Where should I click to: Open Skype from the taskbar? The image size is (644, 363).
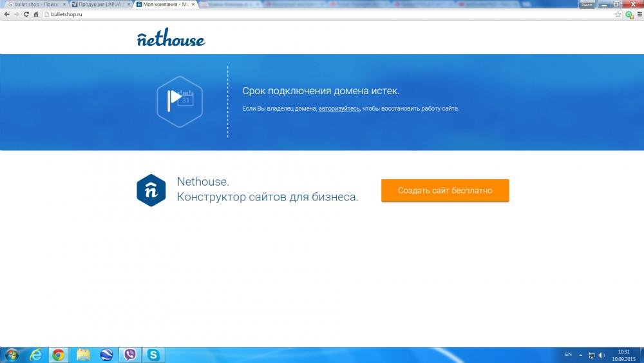pos(153,355)
